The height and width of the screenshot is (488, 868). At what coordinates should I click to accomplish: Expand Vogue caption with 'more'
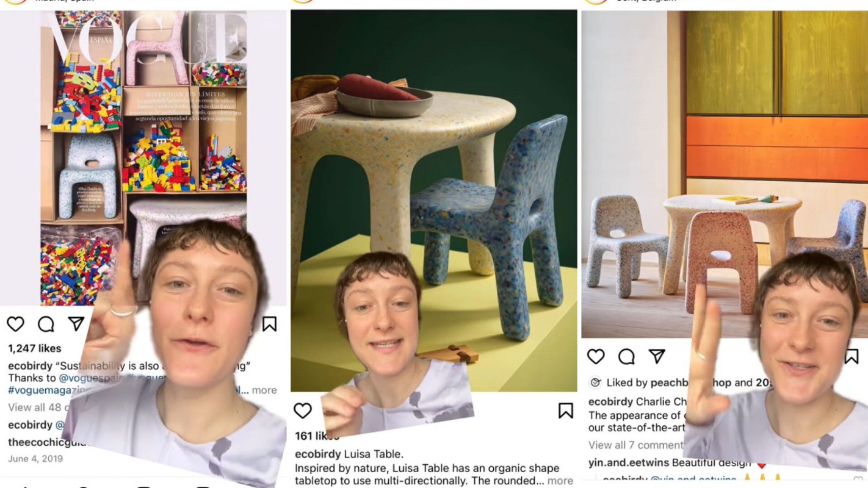[x=264, y=390]
